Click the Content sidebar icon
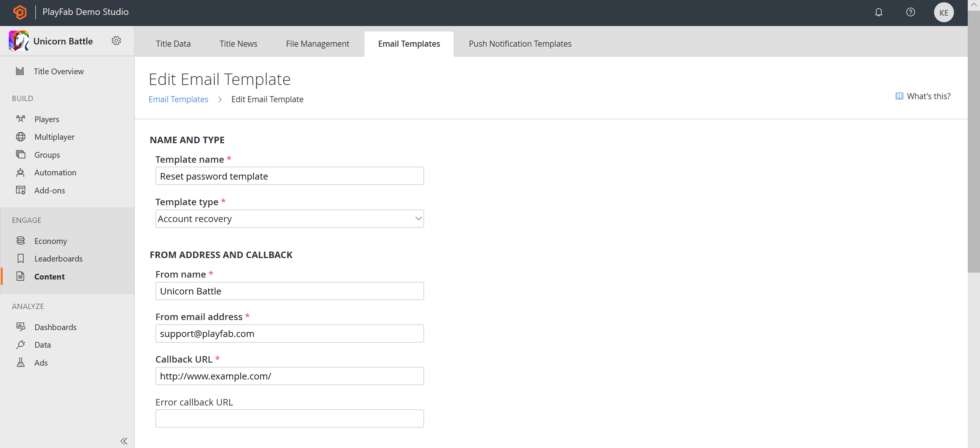980x448 pixels. coord(21,276)
